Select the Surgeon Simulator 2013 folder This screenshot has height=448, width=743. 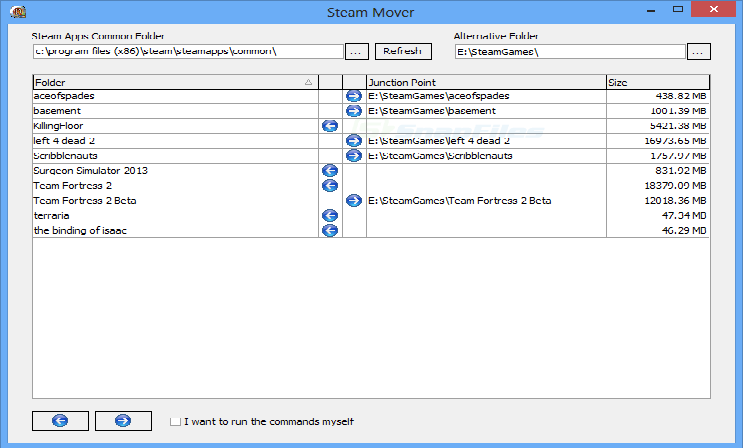click(91, 171)
